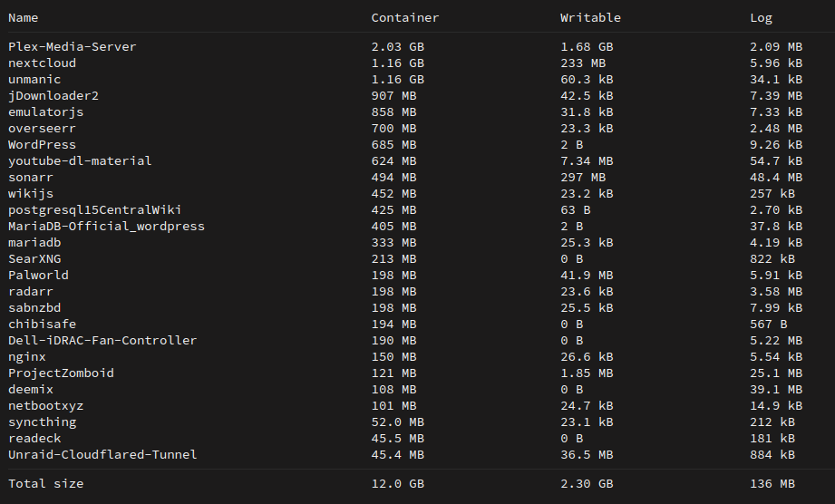Click the Container column header

click(404, 17)
